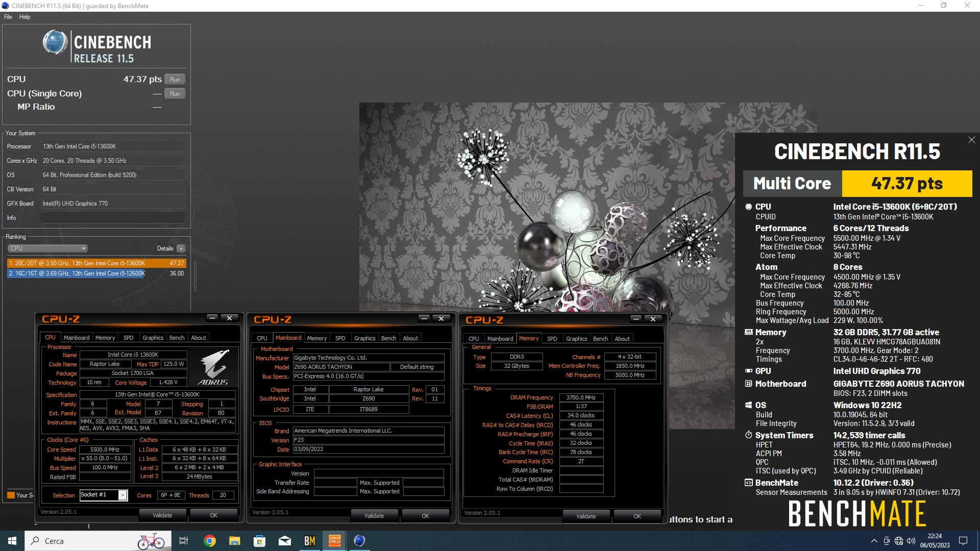Open the Help menu
Viewport: 980px width, 551px height.
(x=25, y=17)
